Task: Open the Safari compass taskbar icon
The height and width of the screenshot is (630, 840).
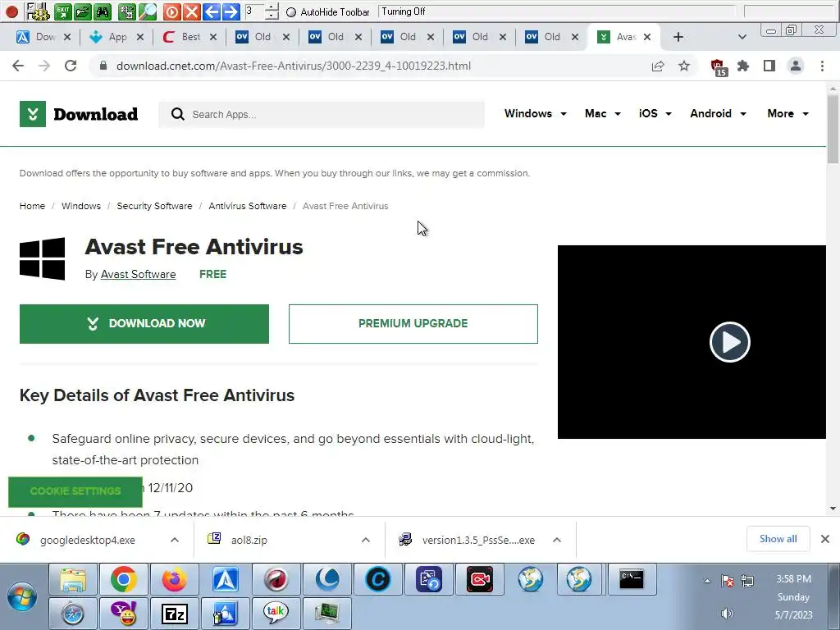Action: pos(73,614)
